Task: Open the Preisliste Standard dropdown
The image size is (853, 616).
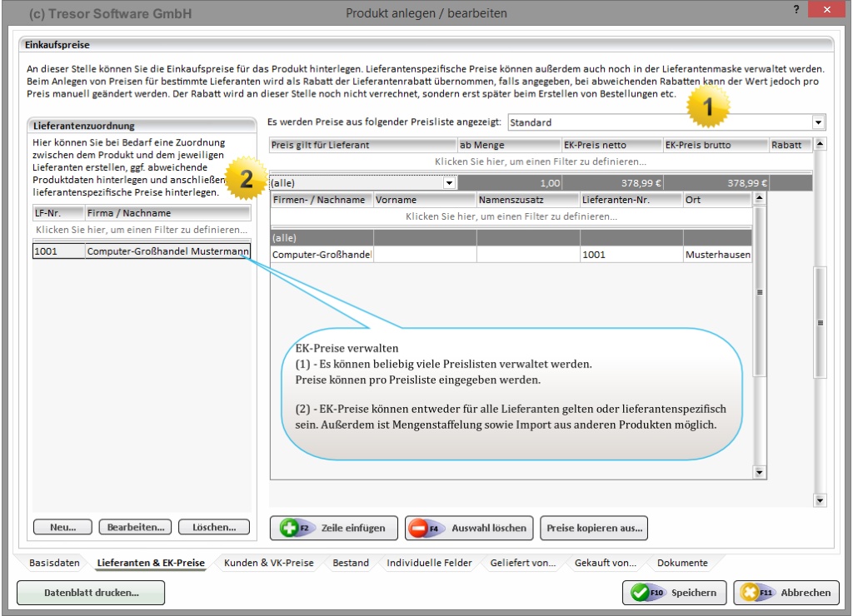Action: coord(819,122)
